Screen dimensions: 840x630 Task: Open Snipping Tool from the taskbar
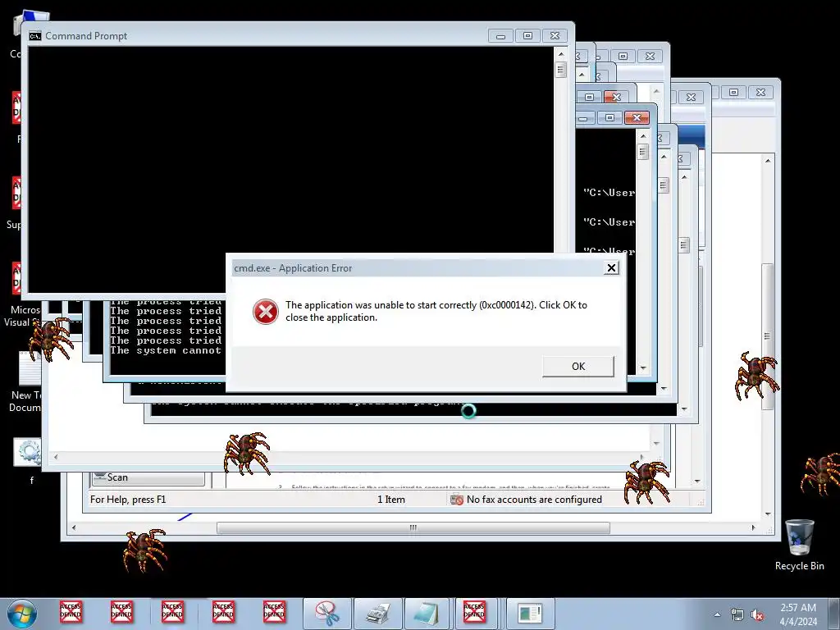click(x=327, y=614)
